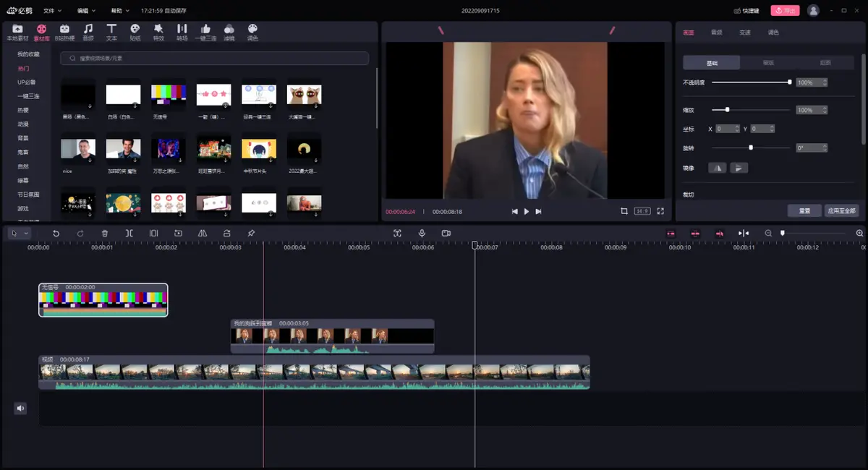The width and height of the screenshot is (868, 470).
Task: Toggle horizontal mirror flip
Action: 718,168
